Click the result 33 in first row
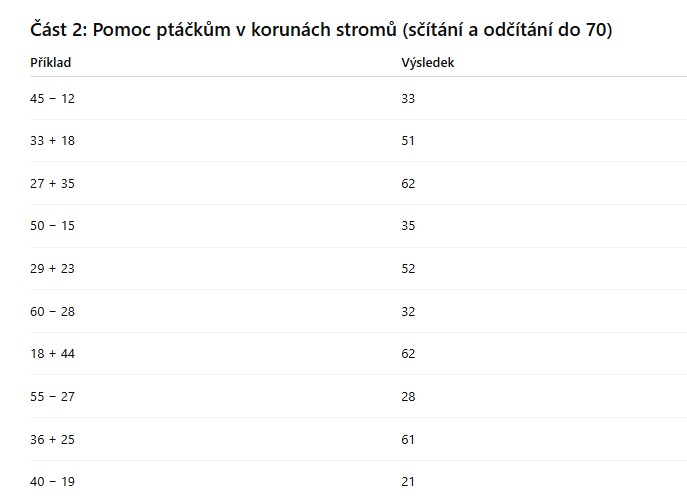 (408, 99)
